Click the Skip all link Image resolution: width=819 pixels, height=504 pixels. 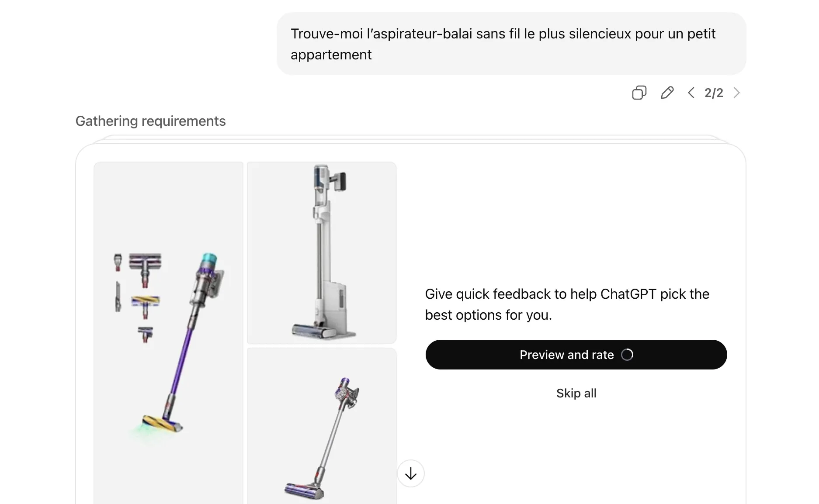(x=576, y=393)
